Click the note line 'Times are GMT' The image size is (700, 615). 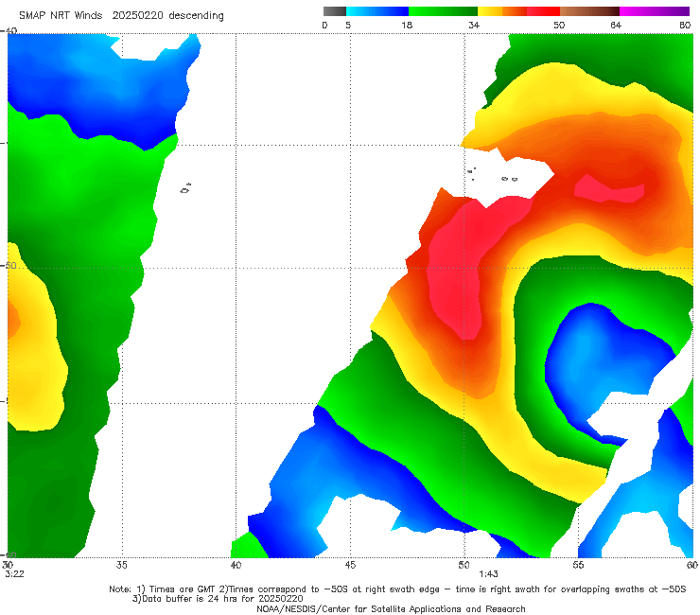(184, 589)
